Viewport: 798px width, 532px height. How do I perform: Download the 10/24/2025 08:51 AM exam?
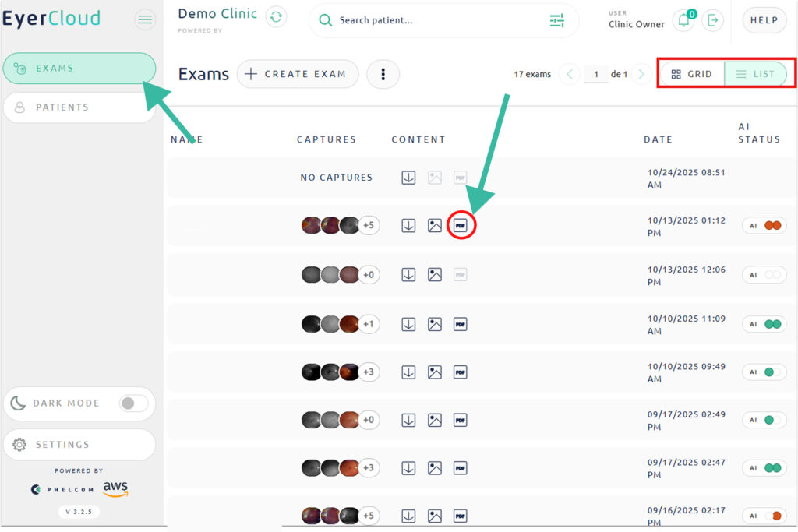(x=408, y=178)
